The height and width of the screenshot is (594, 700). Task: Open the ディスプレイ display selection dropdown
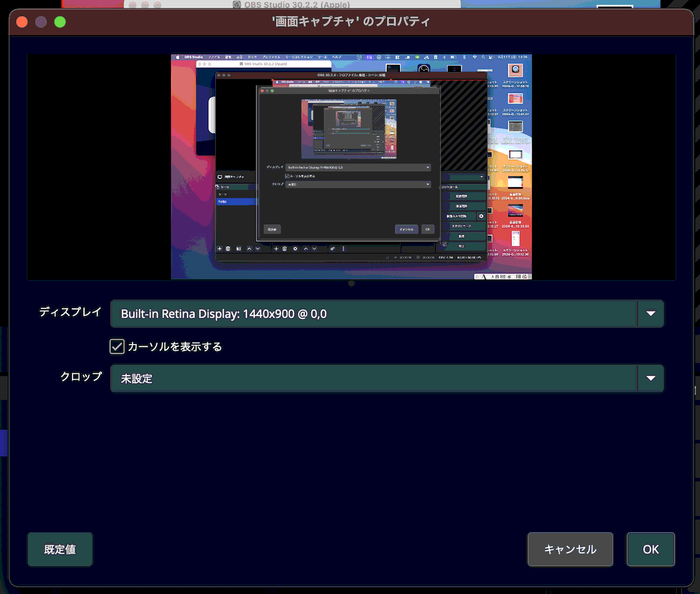[x=387, y=314]
